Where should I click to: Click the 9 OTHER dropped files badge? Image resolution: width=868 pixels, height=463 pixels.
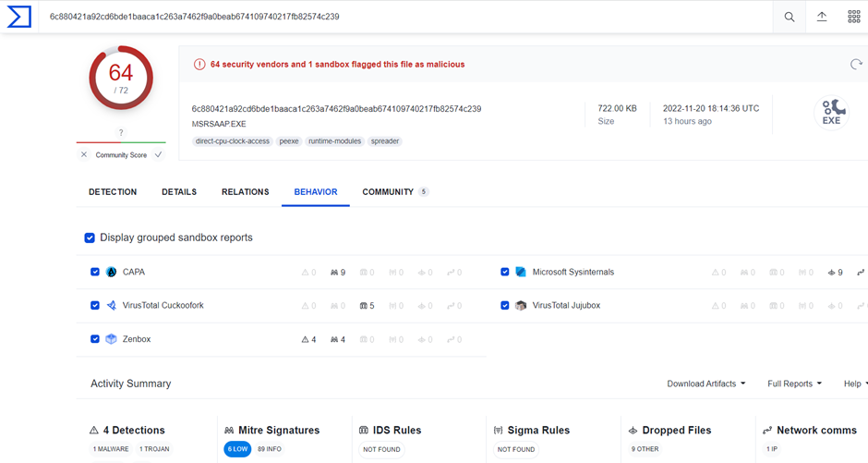coord(645,449)
